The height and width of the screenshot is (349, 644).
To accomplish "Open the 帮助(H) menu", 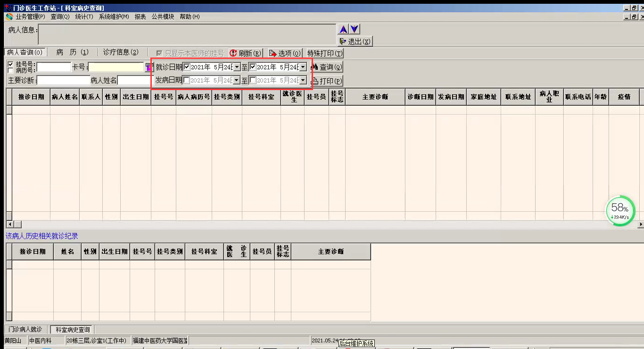I will click(190, 17).
